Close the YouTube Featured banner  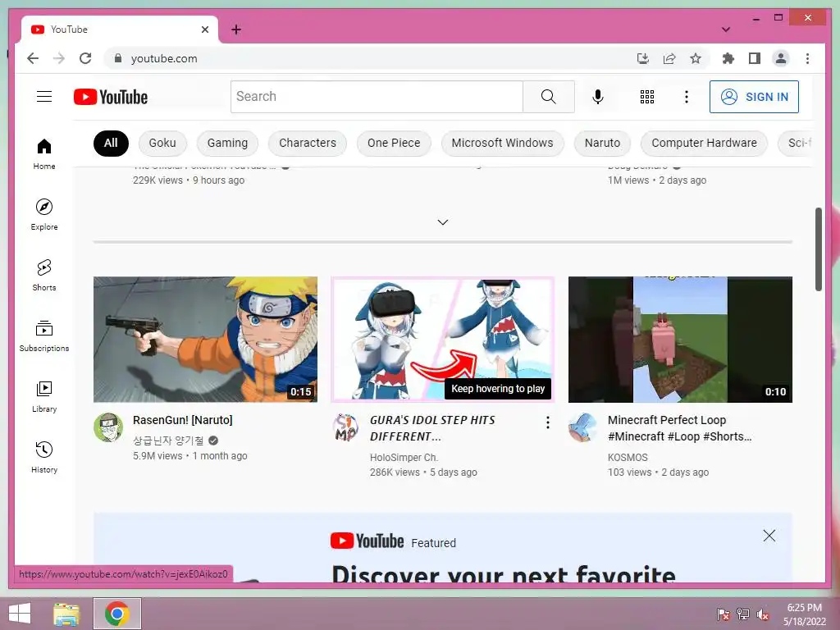(769, 535)
